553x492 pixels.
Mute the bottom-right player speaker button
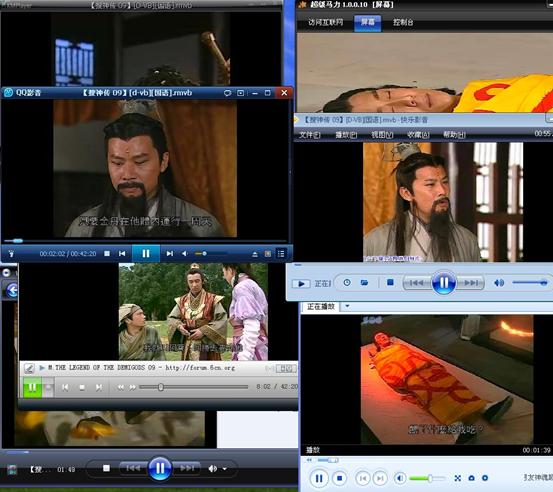(400, 479)
